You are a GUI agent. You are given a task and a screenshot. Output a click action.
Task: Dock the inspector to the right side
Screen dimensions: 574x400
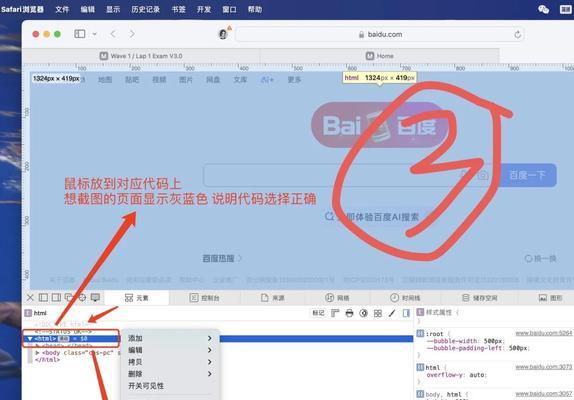pyautogui.click(x=56, y=298)
